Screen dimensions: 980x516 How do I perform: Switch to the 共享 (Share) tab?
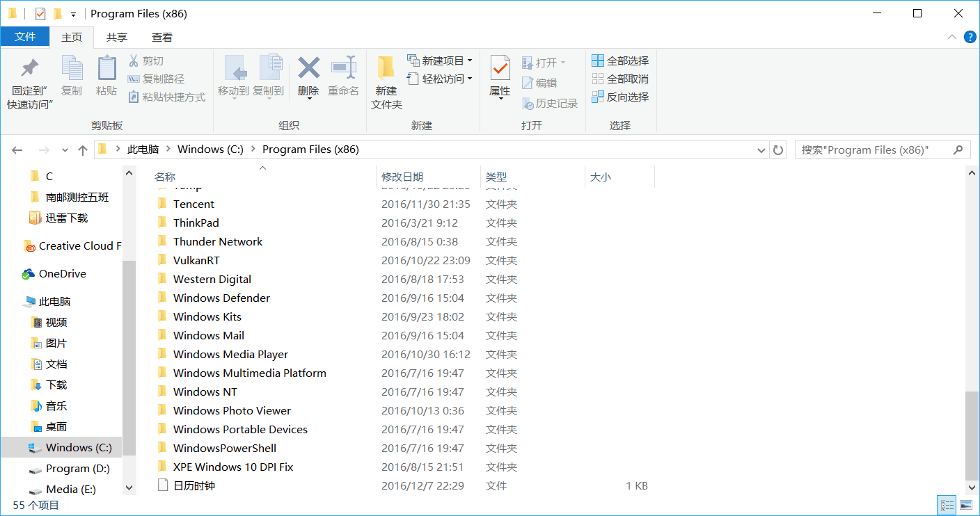tap(117, 37)
